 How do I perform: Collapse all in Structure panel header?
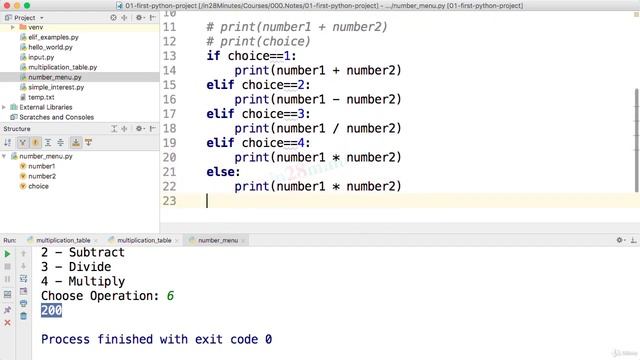click(x=124, y=129)
